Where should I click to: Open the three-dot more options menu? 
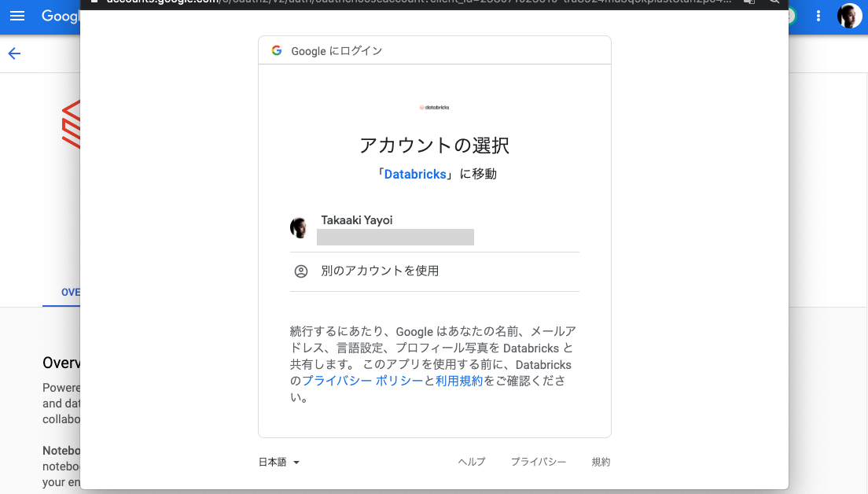click(818, 16)
